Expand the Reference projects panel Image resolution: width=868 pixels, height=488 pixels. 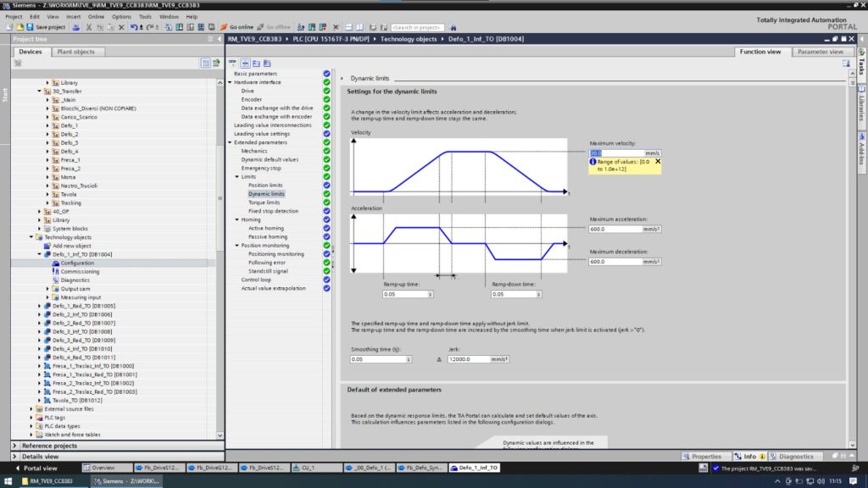click(15, 446)
